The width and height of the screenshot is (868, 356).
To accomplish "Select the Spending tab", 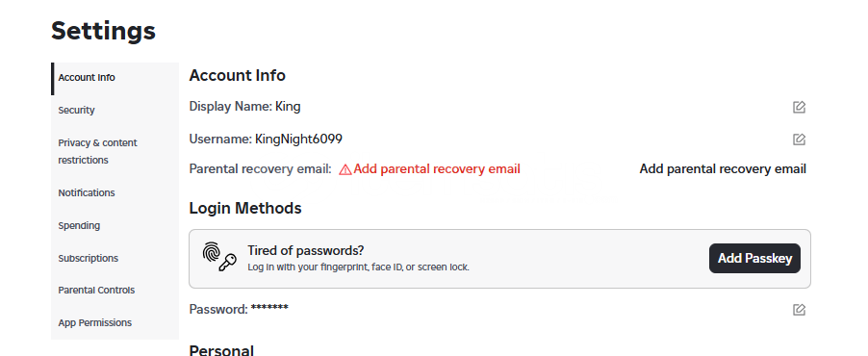I will 115,225.
